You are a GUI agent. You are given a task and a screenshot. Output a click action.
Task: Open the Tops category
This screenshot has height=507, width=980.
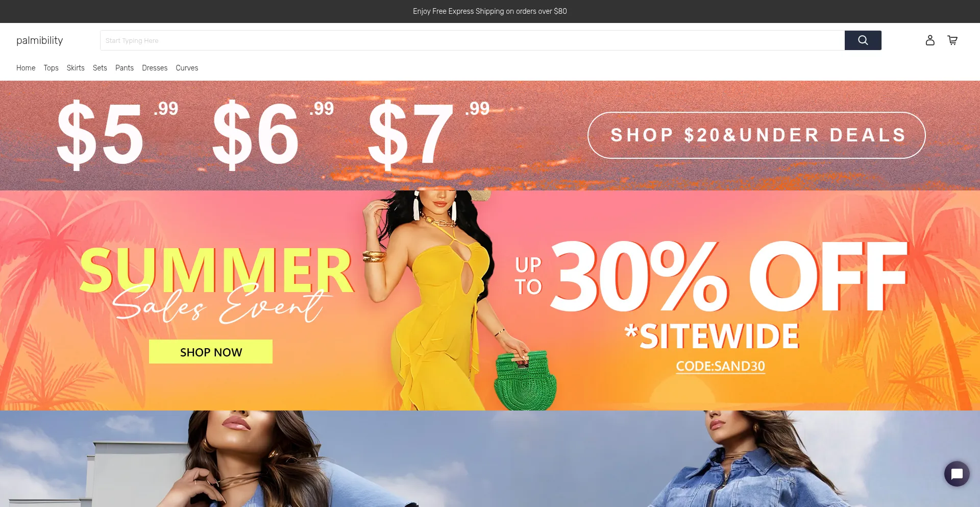(51, 68)
